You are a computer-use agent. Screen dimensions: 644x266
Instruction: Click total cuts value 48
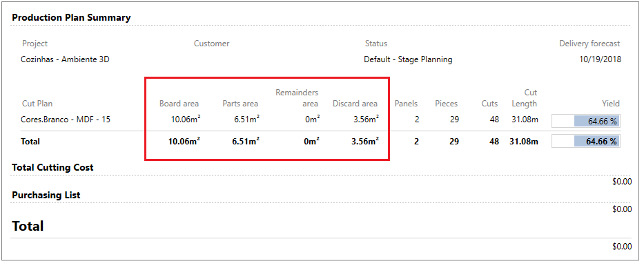click(494, 142)
